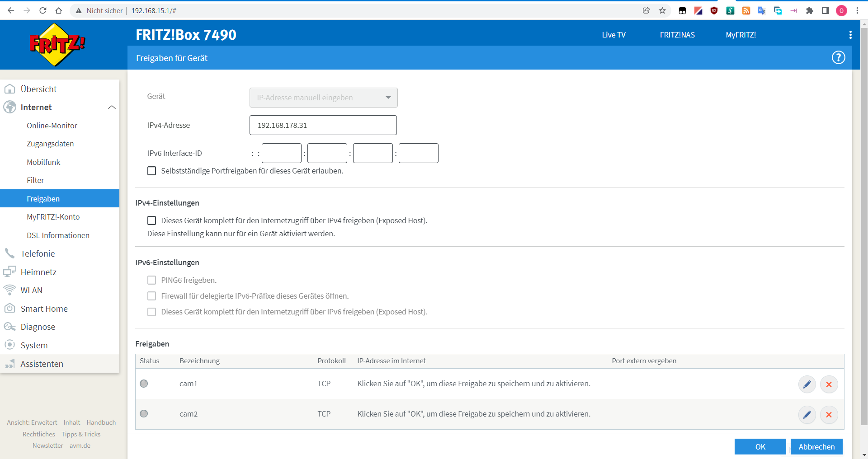Toggle the PING6 freigeben checkbox

point(152,280)
